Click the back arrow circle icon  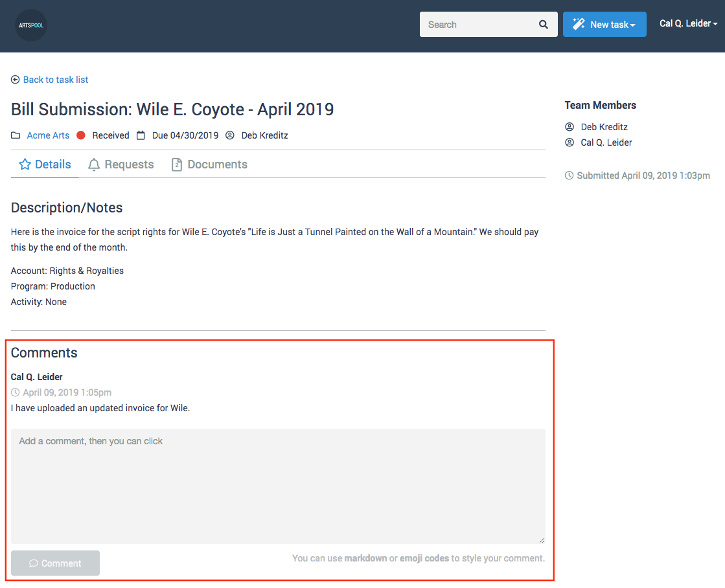pyautogui.click(x=16, y=80)
